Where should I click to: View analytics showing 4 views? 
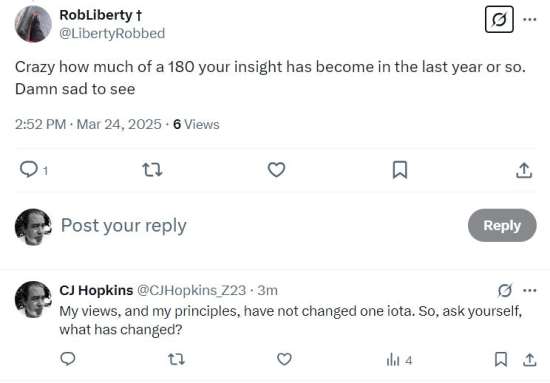(399, 360)
